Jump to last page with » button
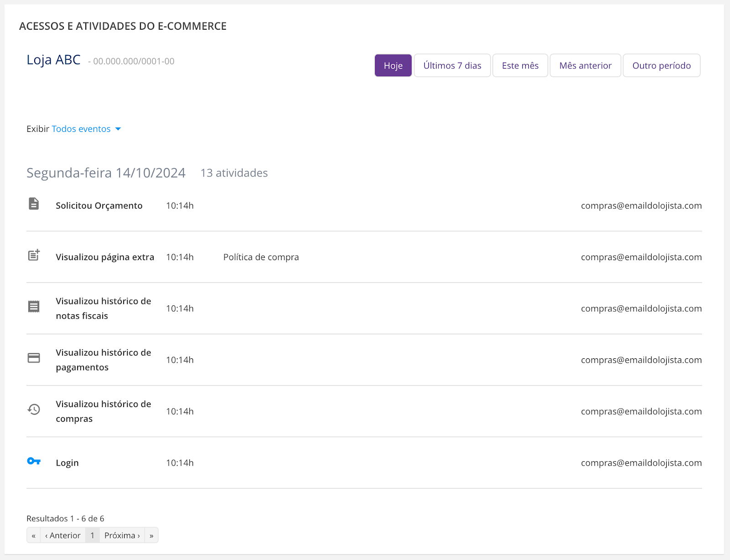Screen dimensions: 730x560 [x=151, y=535]
